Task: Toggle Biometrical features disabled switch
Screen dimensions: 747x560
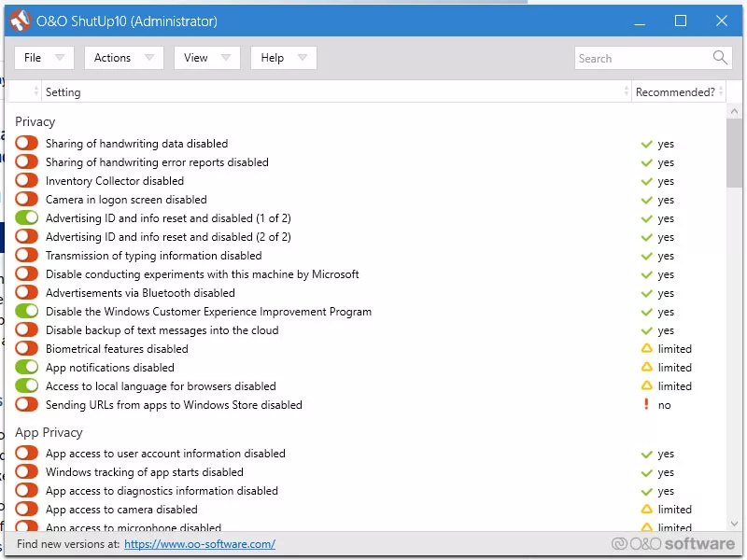Action: point(26,348)
